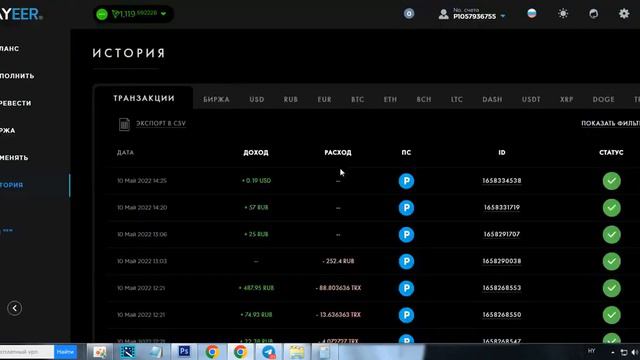This screenshot has width=640, height=360.
Task: Click Payeer icon in -252.4 RUB row
Action: [406, 261]
